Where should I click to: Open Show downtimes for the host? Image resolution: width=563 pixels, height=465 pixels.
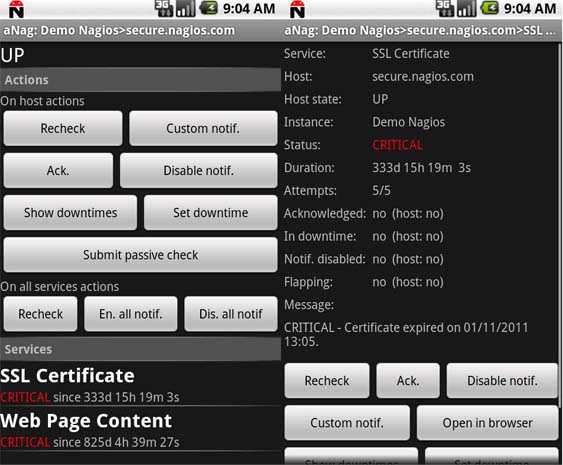pos(70,213)
